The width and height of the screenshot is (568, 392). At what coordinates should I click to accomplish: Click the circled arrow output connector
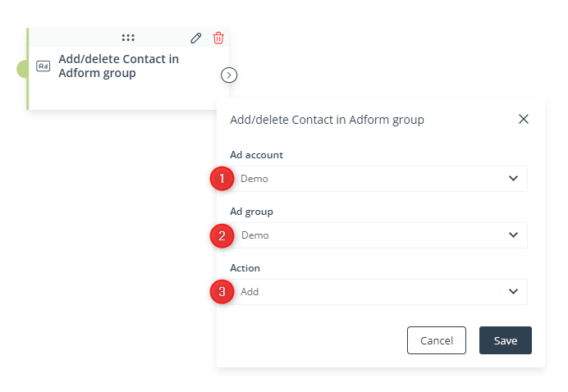pos(229,75)
